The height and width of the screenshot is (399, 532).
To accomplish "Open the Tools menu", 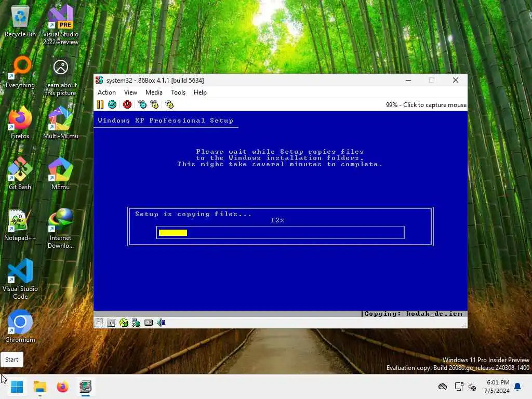I will 178,92.
